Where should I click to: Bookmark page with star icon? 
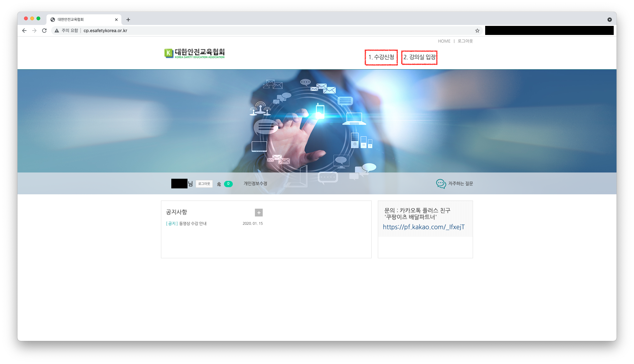tap(477, 31)
